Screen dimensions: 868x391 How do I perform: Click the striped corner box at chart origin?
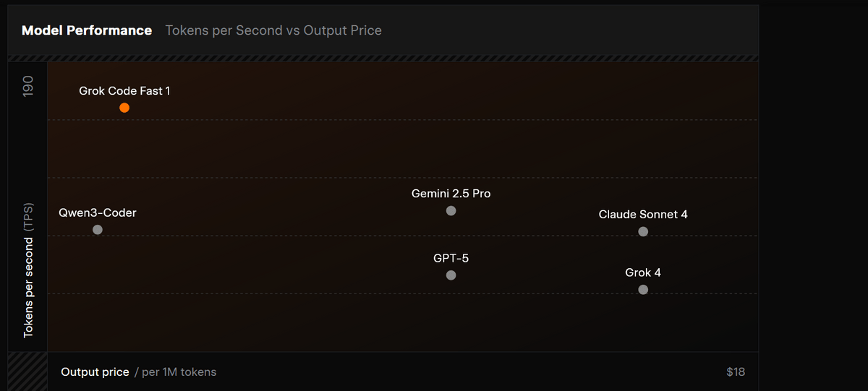pyautogui.click(x=27, y=371)
